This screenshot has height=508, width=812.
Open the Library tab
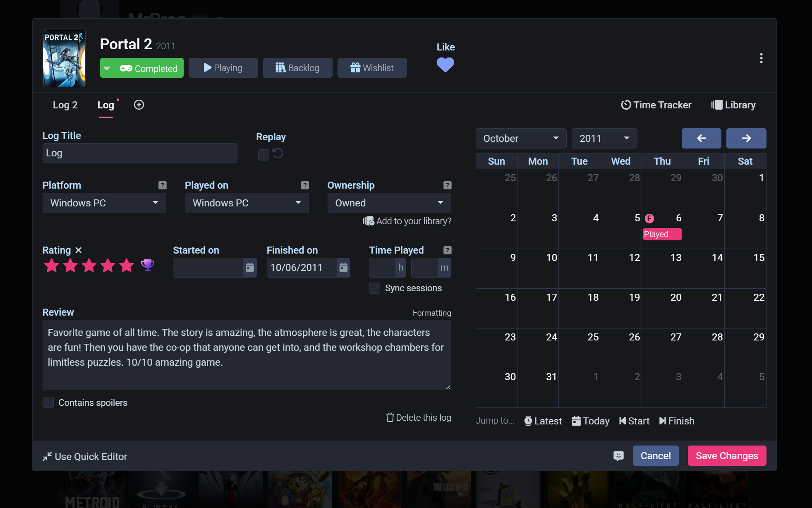pos(733,105)
